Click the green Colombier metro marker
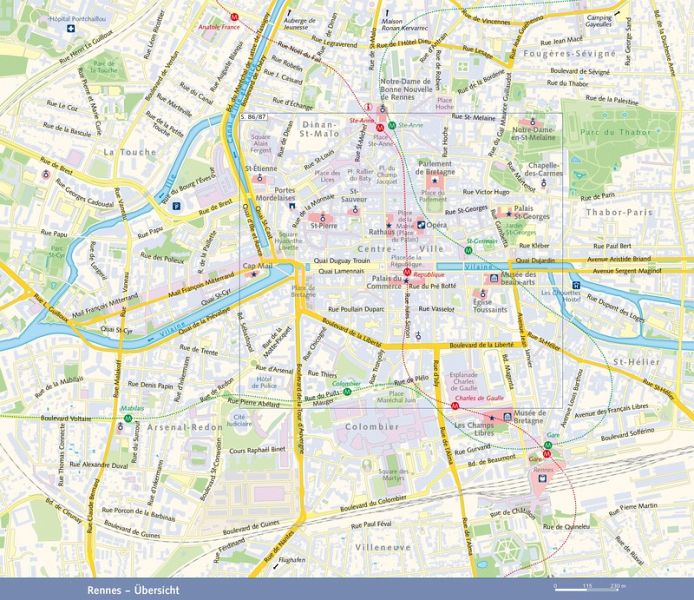 [347, 392]
